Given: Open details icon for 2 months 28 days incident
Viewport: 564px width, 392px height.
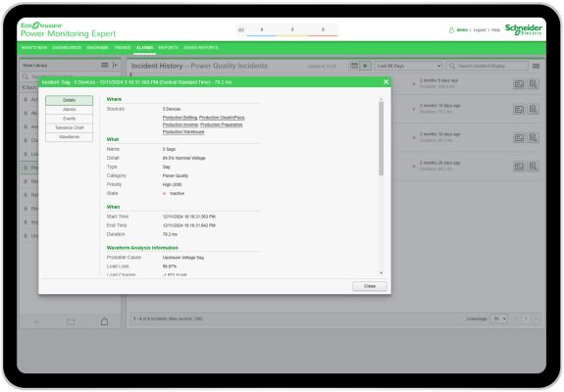Looking at the screenshot, I should click(x=519, y=167).
